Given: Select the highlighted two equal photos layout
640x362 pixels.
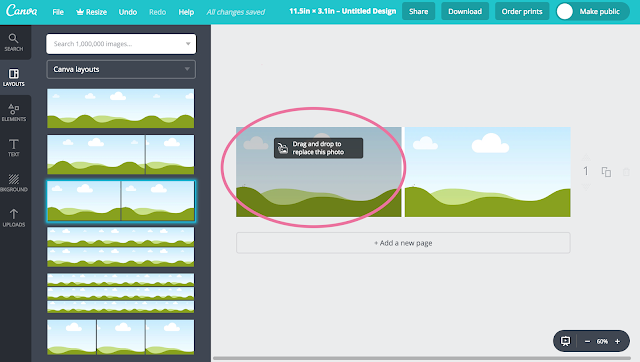Looking at the screenshot, I should click(x=121, y=201).
